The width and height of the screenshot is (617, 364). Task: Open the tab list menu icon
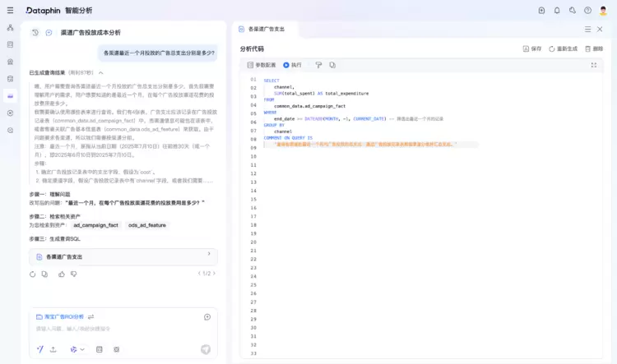(x=586, y=29)
